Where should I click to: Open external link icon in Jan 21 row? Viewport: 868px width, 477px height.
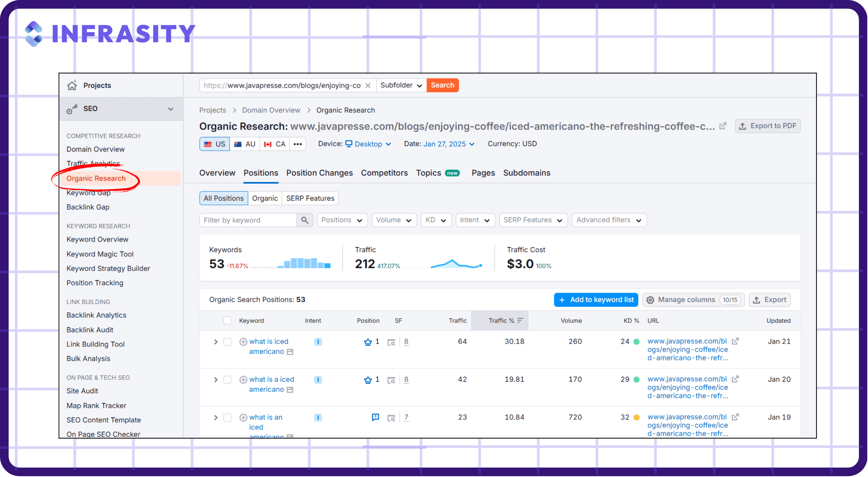pyautogui.click(x=735, y=341)
